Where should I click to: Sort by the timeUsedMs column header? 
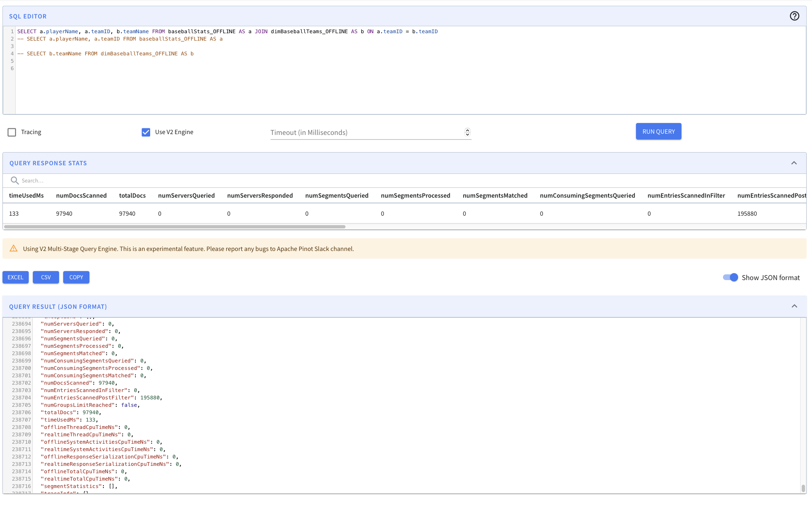[x=26, y=196]
